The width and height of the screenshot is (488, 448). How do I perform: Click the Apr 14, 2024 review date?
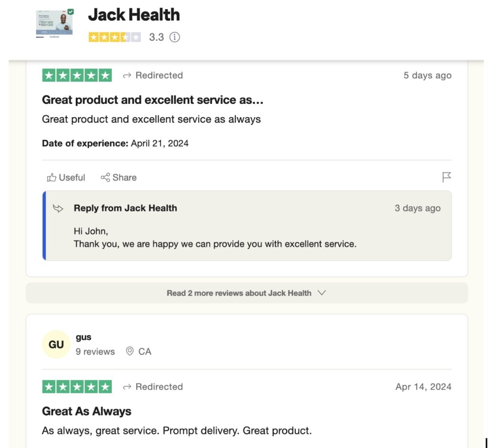pos(424,387)
